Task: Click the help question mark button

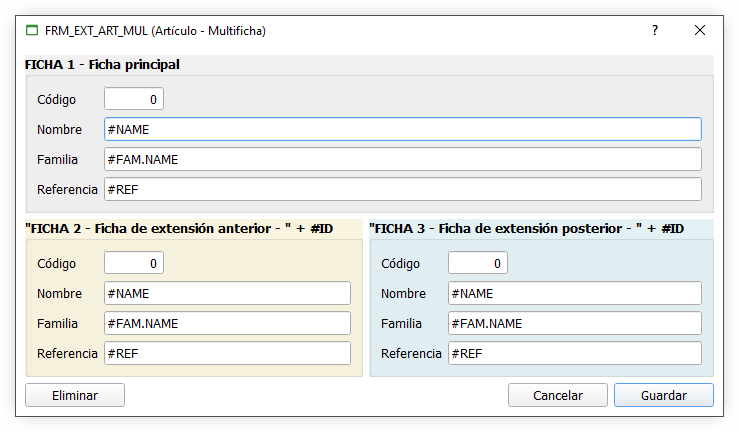Action: [x=655, y=31]
